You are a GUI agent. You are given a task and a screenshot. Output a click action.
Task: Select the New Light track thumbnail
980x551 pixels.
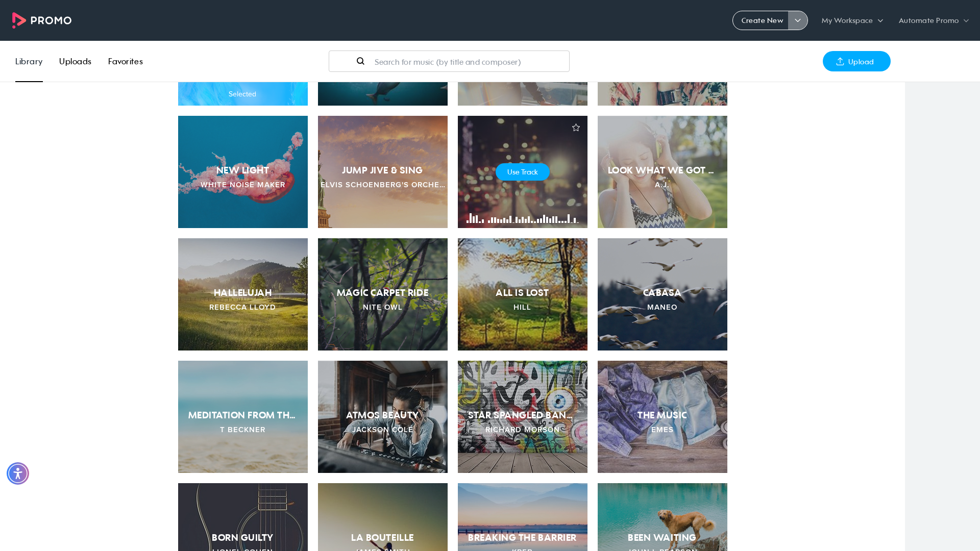[243, 172]
